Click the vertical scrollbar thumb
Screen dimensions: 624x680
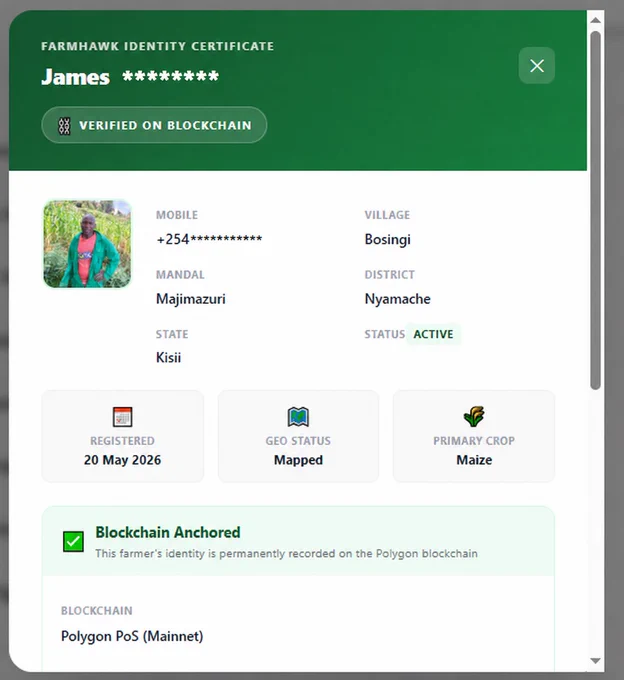pyautogui.click(x=595, y=210)
